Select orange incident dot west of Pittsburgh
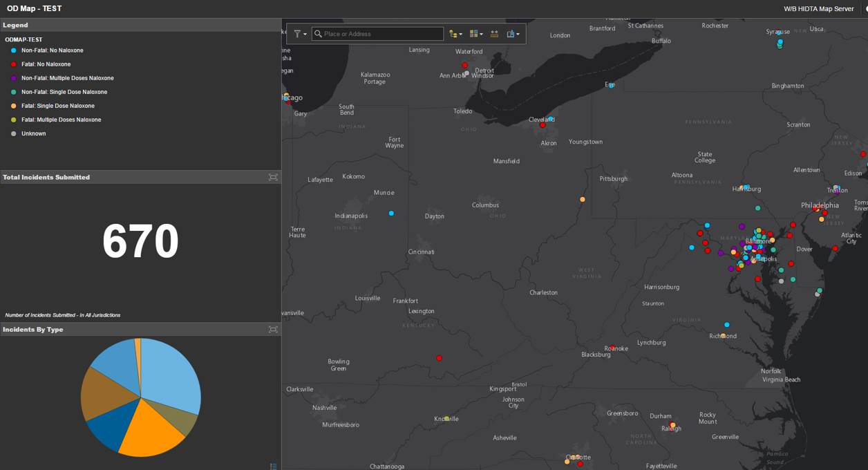Screen dimensions: 868x470 pos(583,199)
